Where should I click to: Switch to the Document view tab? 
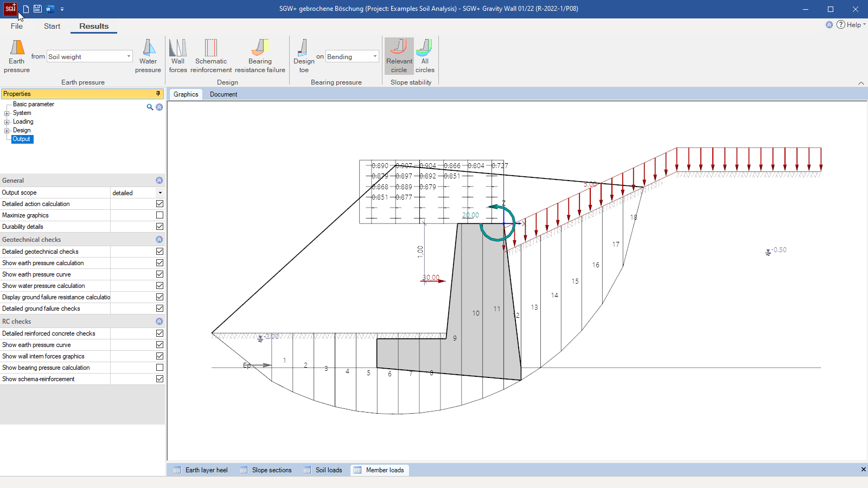[x=224, y=94]
